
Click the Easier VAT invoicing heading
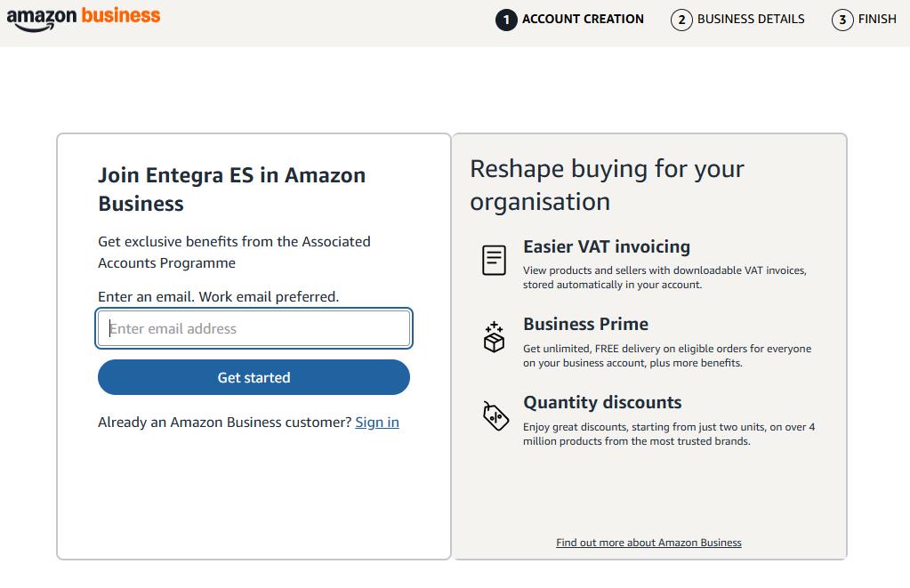607,246
